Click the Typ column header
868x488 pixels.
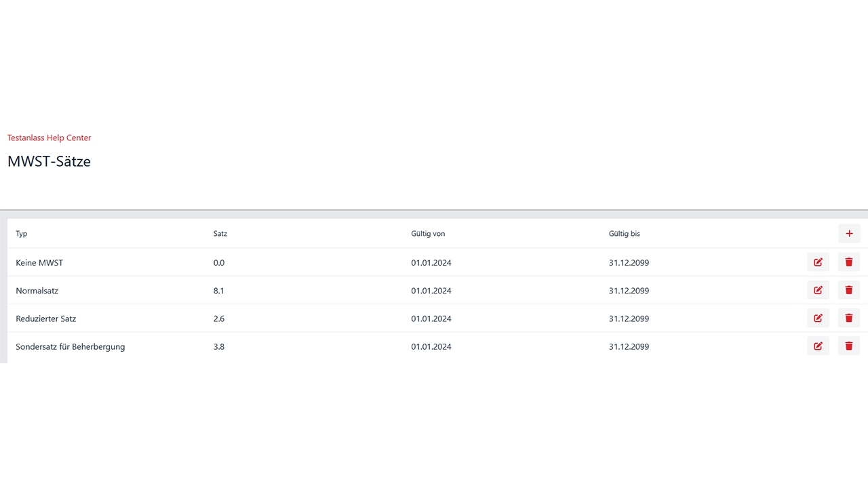point(22,234)
